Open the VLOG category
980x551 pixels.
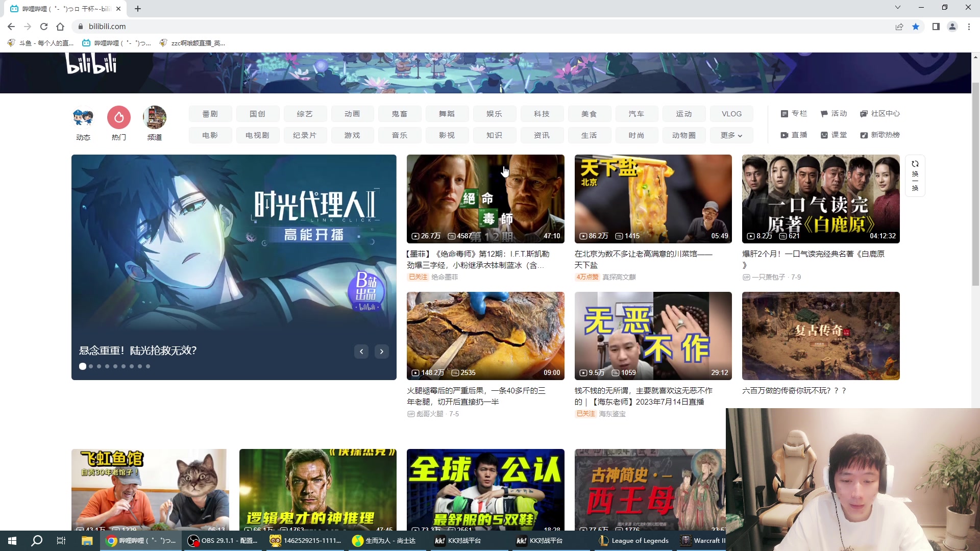point(731,114)
